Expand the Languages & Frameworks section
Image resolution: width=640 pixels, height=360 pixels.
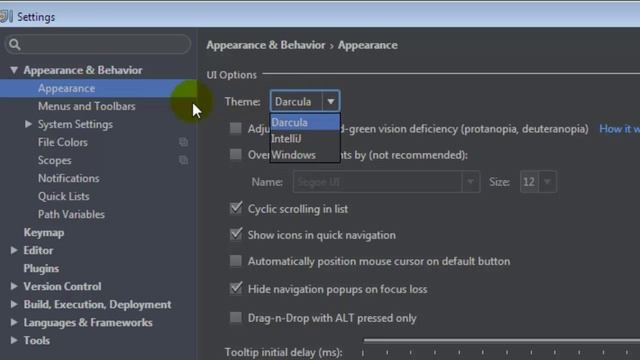[14, 322]
